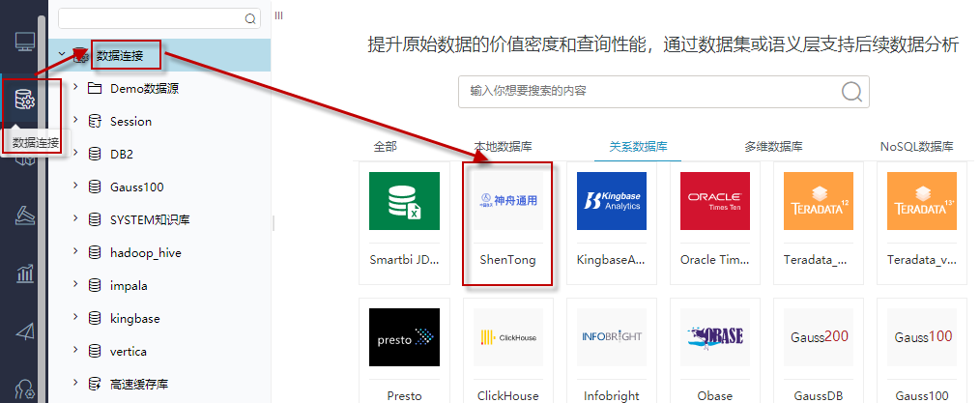Select SYSTEM知识库 in the tree

click(150, 220)
